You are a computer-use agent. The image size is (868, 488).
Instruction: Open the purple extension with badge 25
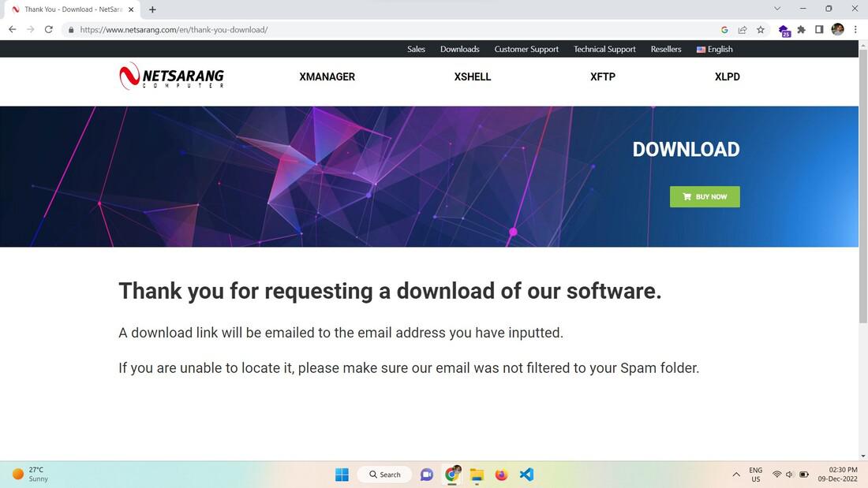point(784,31)
